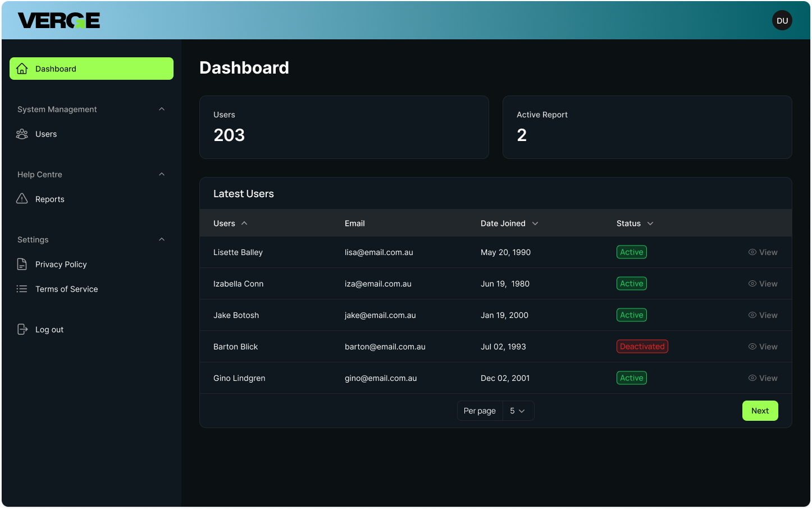The width and height of the screenshot is (812, 509).
Task: Select the Dashboard menu item
Action: coord(92,69)
